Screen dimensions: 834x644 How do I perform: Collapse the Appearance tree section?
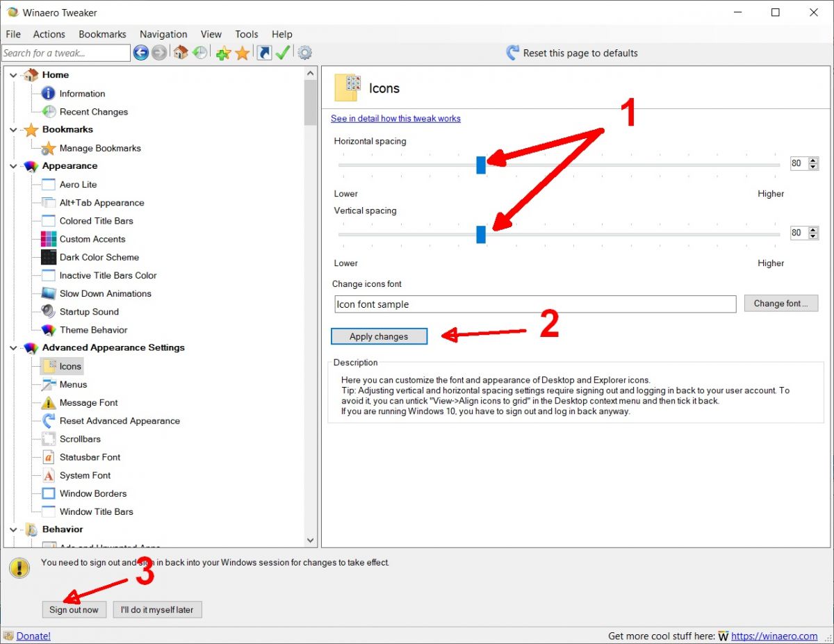click(x=13, y=166)
